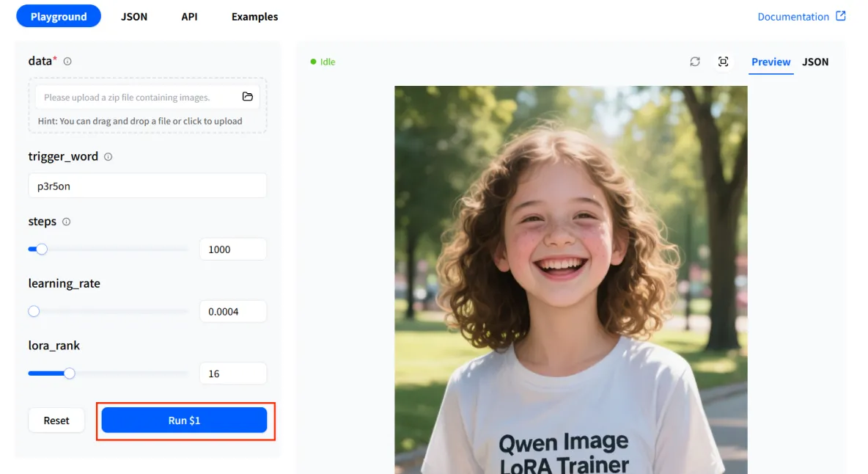Viewport: 868px width, 474px height.
Task: Show info tooltip next to data label
Action: coord(67,62)
